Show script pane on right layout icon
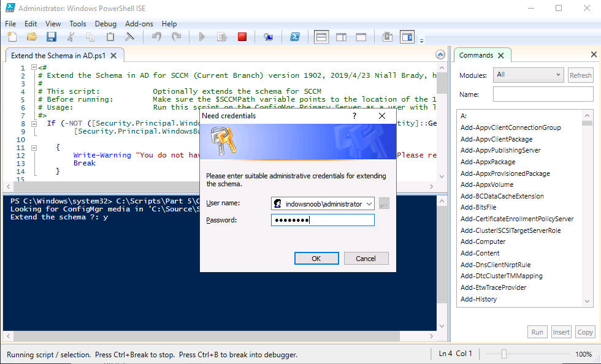 point(341,37)
